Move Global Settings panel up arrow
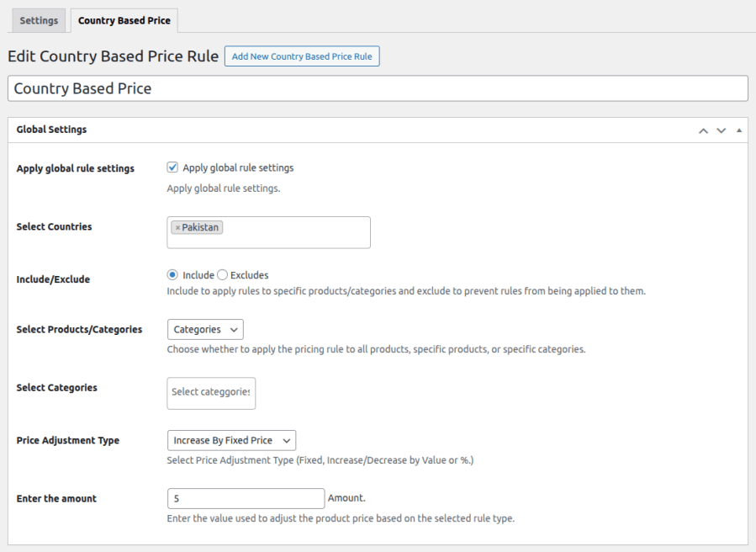Screen dimensions: 756x552 pos(704,130)
